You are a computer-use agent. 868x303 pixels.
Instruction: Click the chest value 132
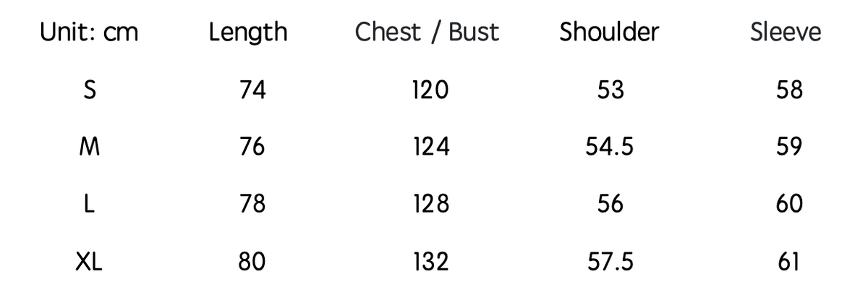pyautogui.click(x=431, y=262)
